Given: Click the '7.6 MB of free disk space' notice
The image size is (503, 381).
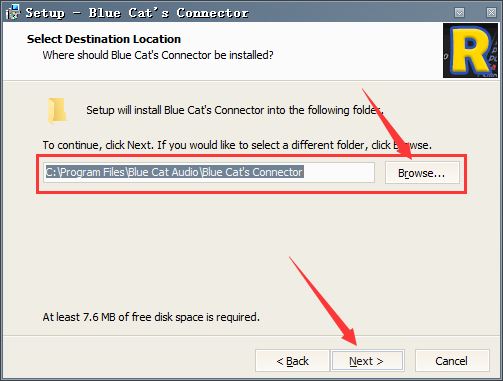Looking at the screenshot, I should click(x=151, y=317).
